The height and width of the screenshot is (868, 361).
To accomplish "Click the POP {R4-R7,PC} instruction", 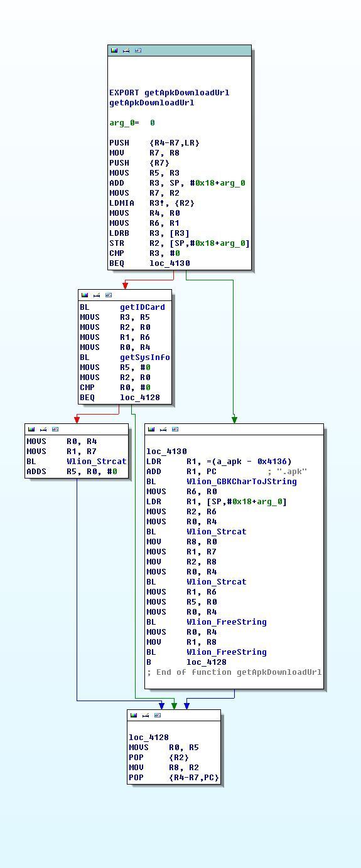I will point(174,778).
